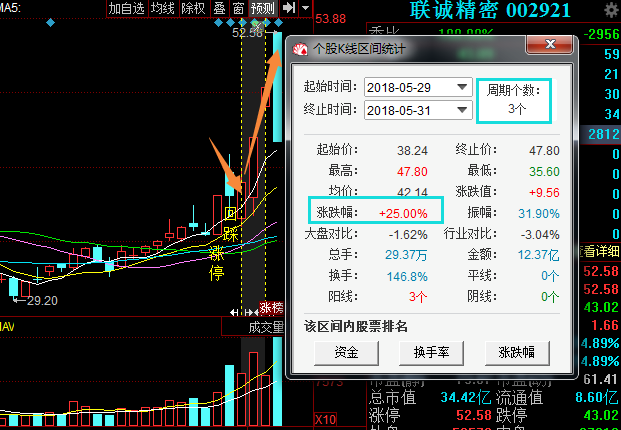Rank stocks by 换手率 button
The image size is (621, 430).
point(431,353)
